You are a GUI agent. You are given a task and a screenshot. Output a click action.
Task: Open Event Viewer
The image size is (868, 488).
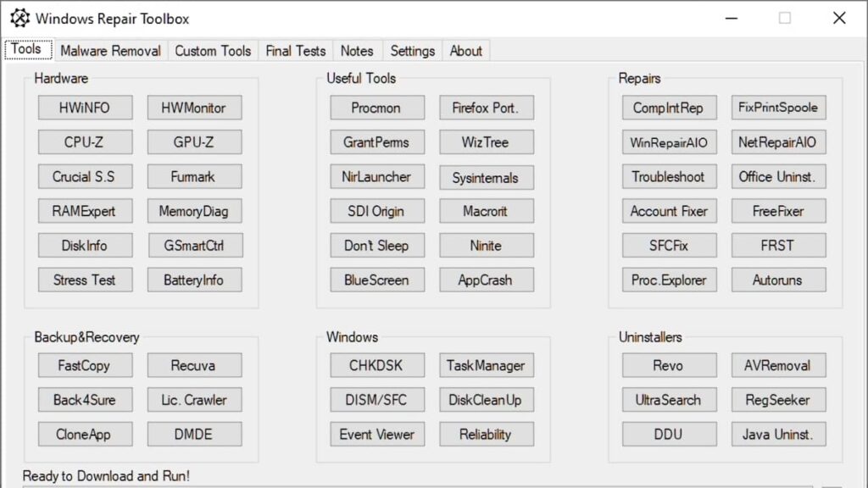376,435
